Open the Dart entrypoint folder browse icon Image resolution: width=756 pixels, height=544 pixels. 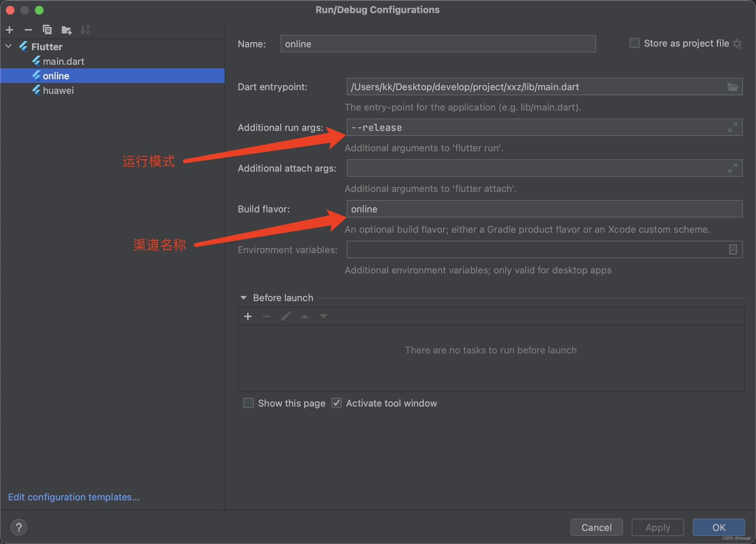(x=732, y=87)
